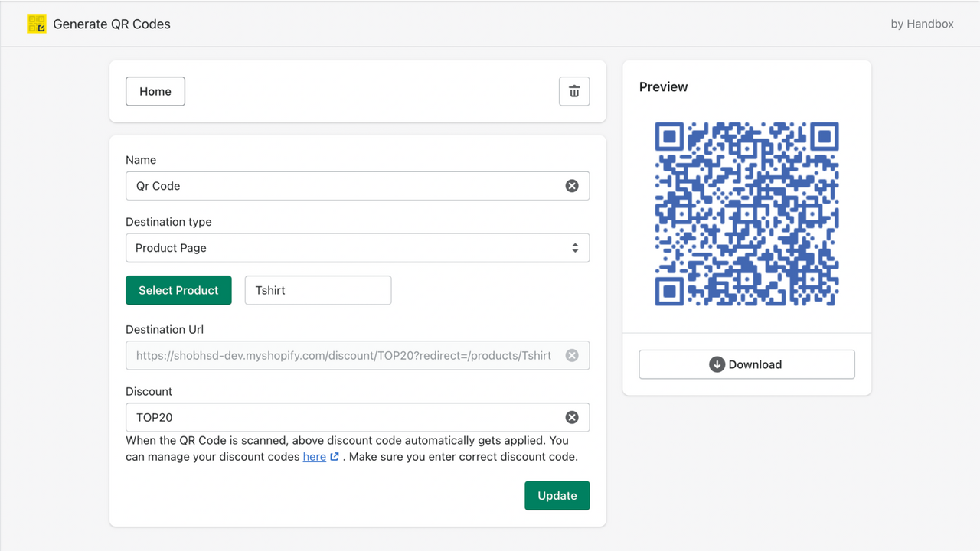Go back with the Home button
Image resolution: width=980 pixels, height=551 pixels.
pos(155,91)
